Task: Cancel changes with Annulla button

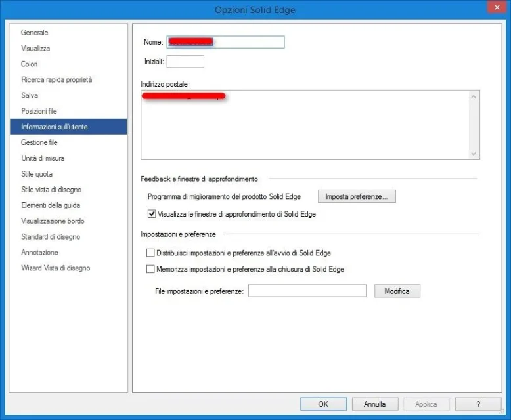Action: point(375,404)
